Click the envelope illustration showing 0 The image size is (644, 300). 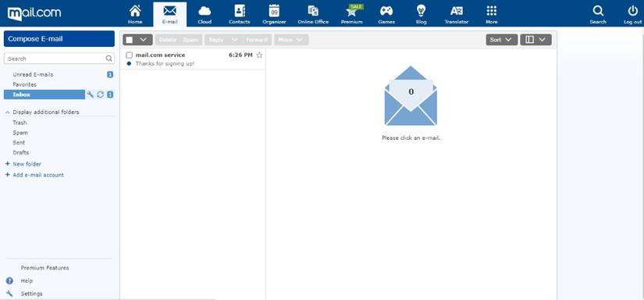[x=411, y=95]
